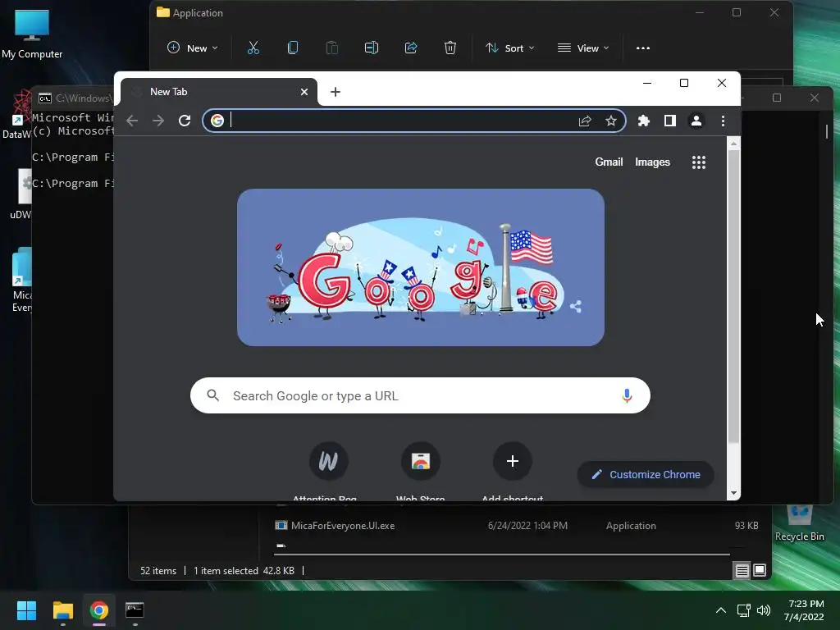Open a new tab with plus button

(x=336, y=92)
